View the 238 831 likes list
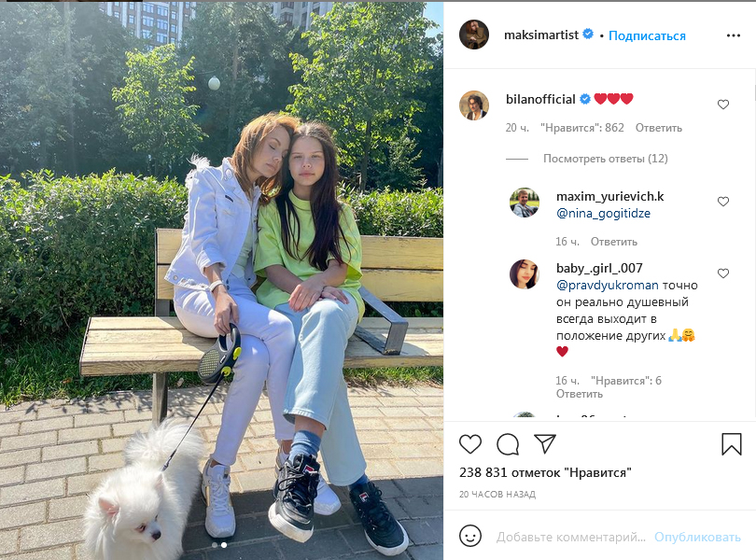This screenshot has width=756, height=560. click(x=545, y=472)
